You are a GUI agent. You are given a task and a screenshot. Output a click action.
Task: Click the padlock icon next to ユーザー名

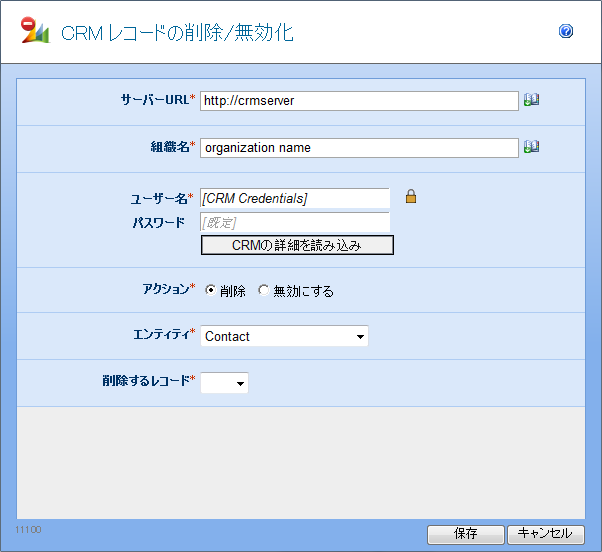pos(410,197)
